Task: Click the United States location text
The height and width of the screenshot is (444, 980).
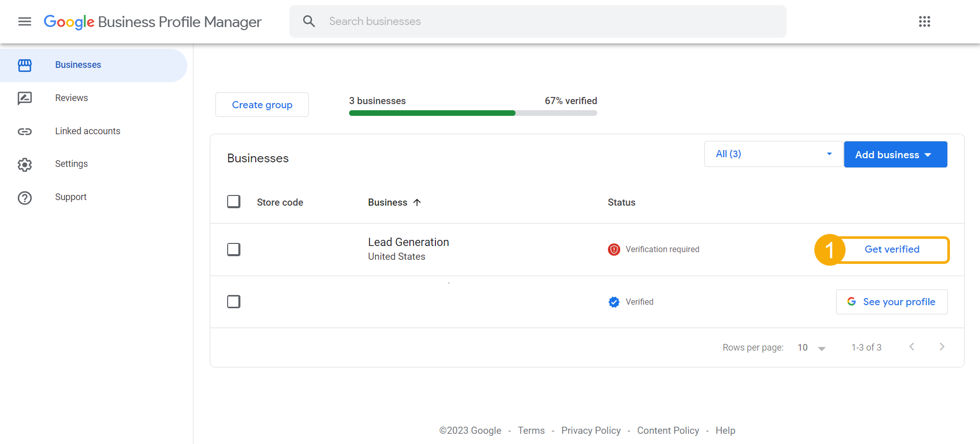Action: point(397,257)
